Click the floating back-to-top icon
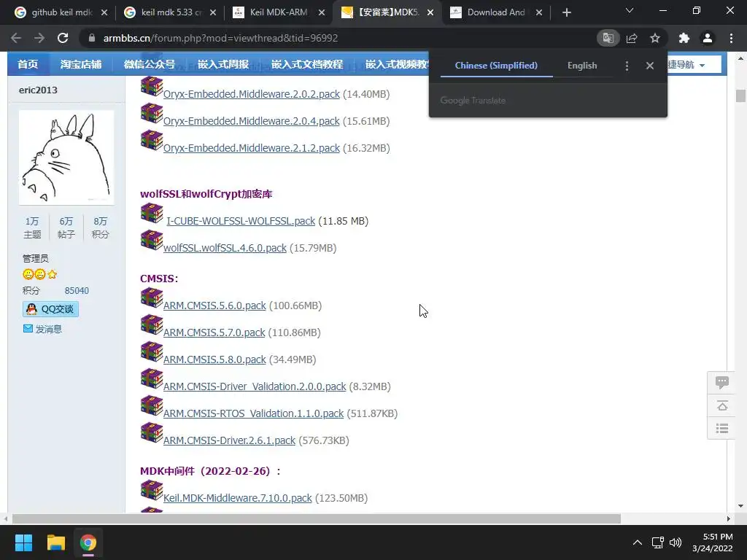 pos(721,405)
